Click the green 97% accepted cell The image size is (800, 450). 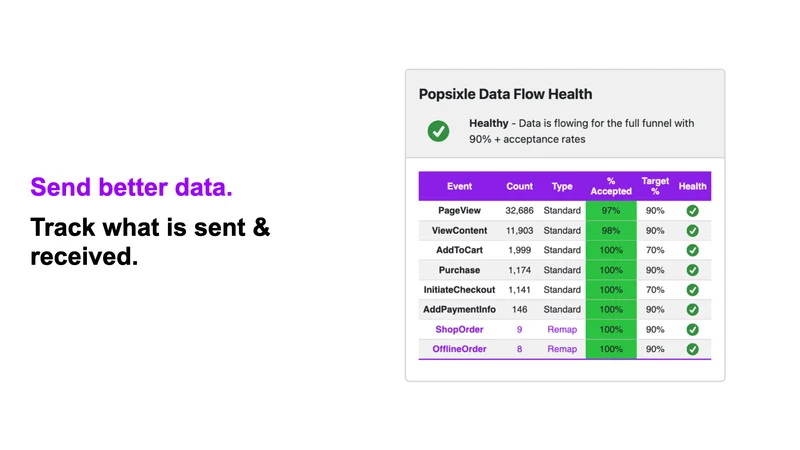click(611, 211)
